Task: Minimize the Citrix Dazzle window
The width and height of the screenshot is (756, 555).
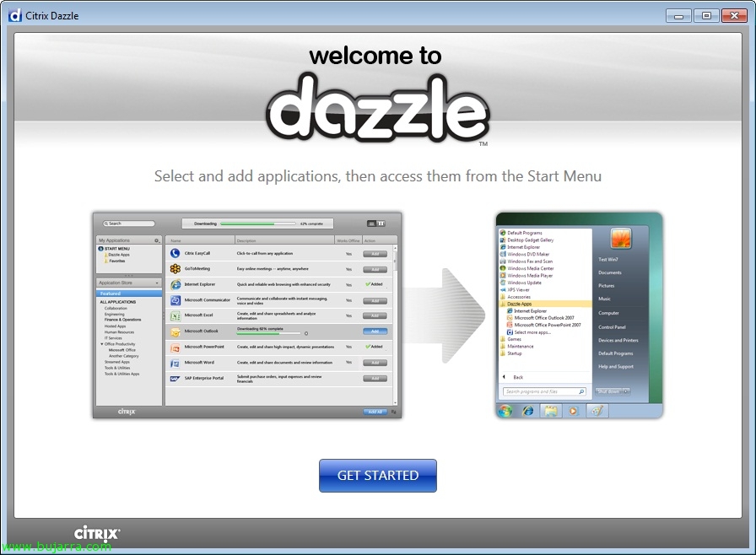Action: [678, 16]
